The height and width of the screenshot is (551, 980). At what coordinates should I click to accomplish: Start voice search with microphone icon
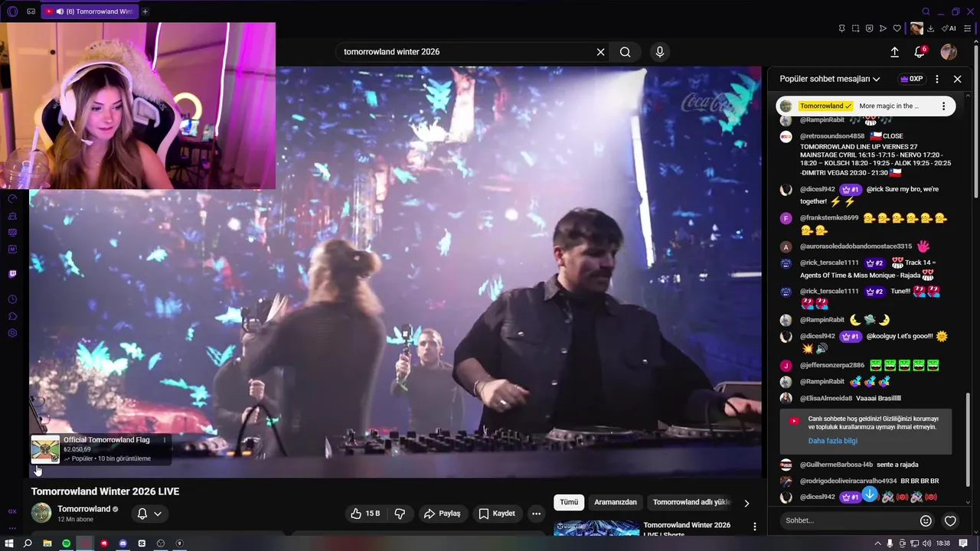660,52
